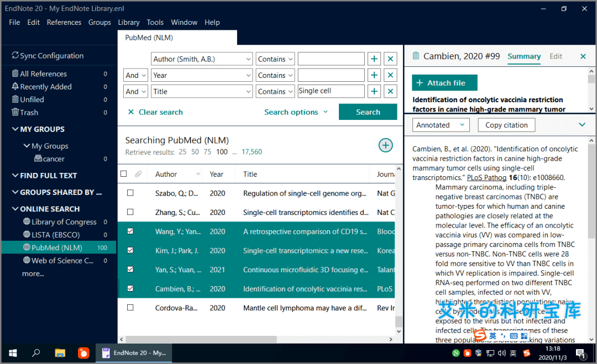
Task: Click Clear search
Action: [155, 112]
